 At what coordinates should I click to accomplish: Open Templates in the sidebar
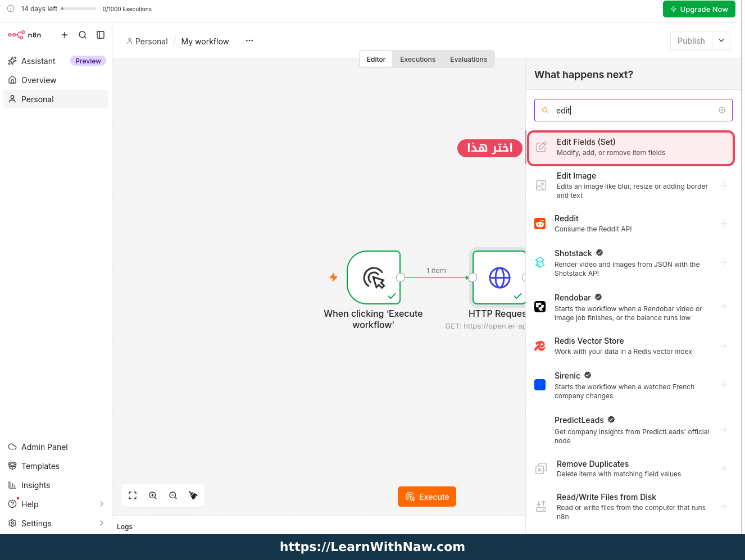[56, 466]
